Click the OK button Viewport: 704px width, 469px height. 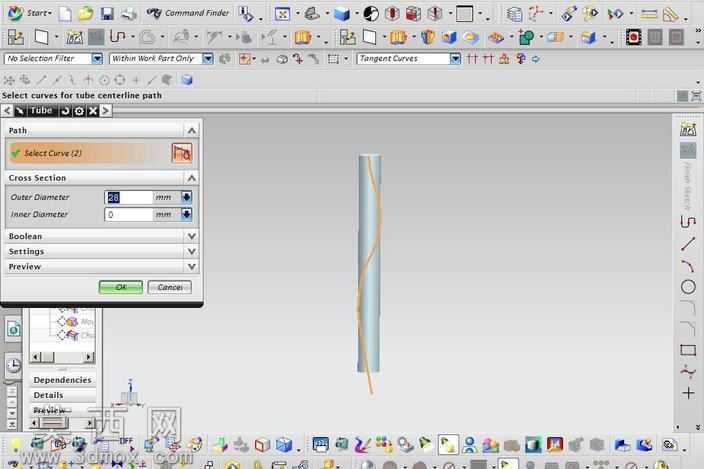(x=121, y=287)
